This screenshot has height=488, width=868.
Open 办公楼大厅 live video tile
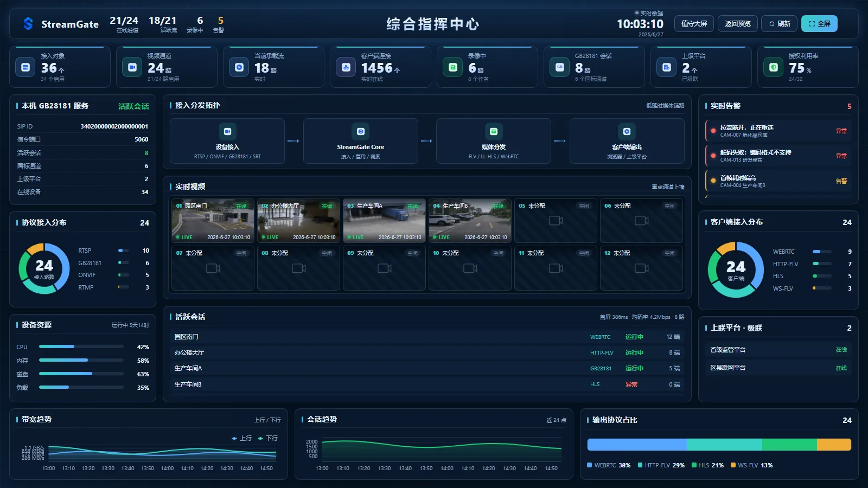coord(298,221)
